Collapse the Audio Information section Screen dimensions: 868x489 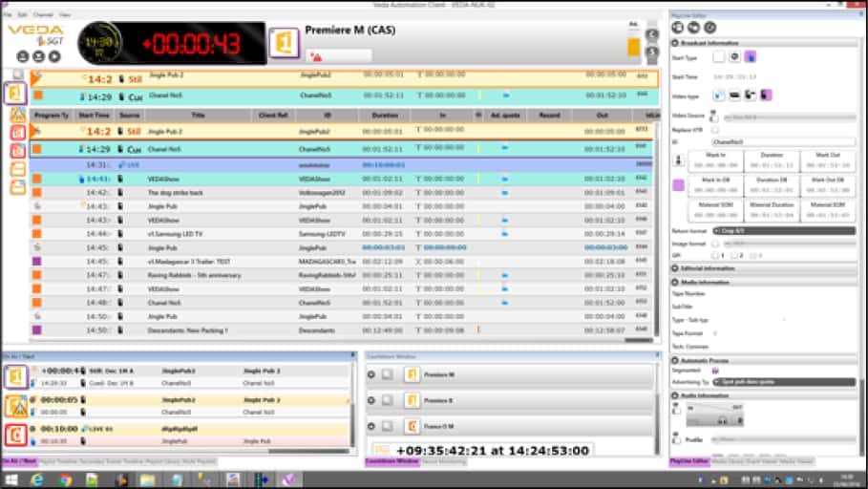pyautogui.click(x=675, y=395)
